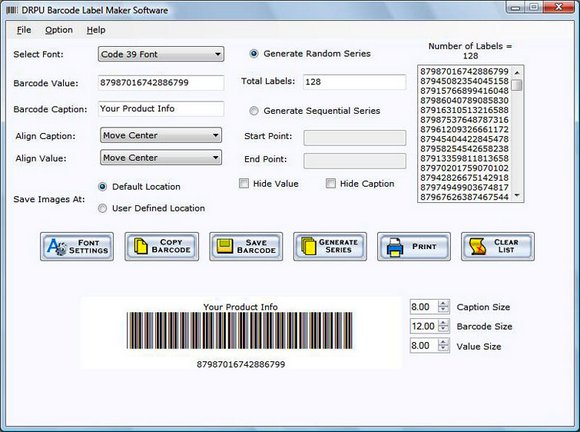This screenshot has width=580, height=432.
Task: Click the label list scroll up arrow
Action: pos(517,72)
